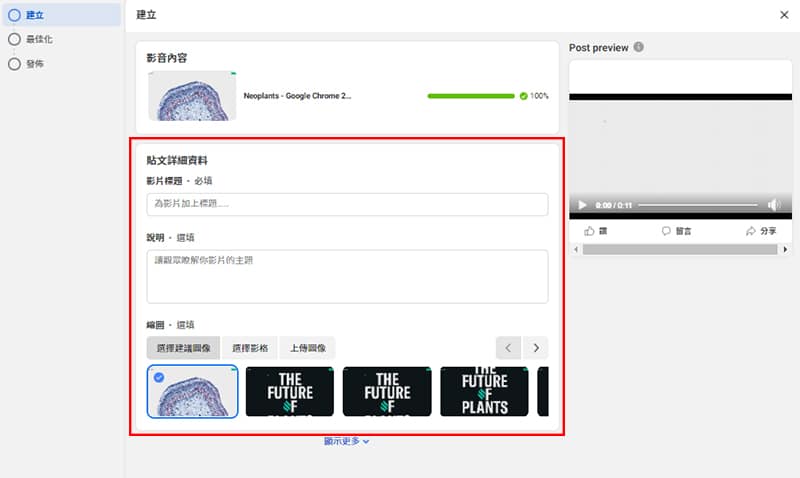
Task: Click the comment 留言 icon in preview
Action: coord(666,231)
